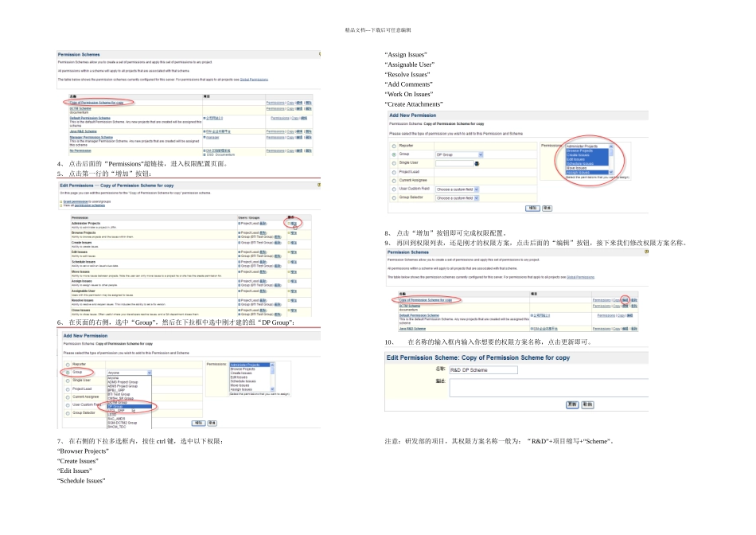Choose highlighted DP Group option in open dropdown list
This screenshot has width=756, height=535.
click(x=129, y=407)
